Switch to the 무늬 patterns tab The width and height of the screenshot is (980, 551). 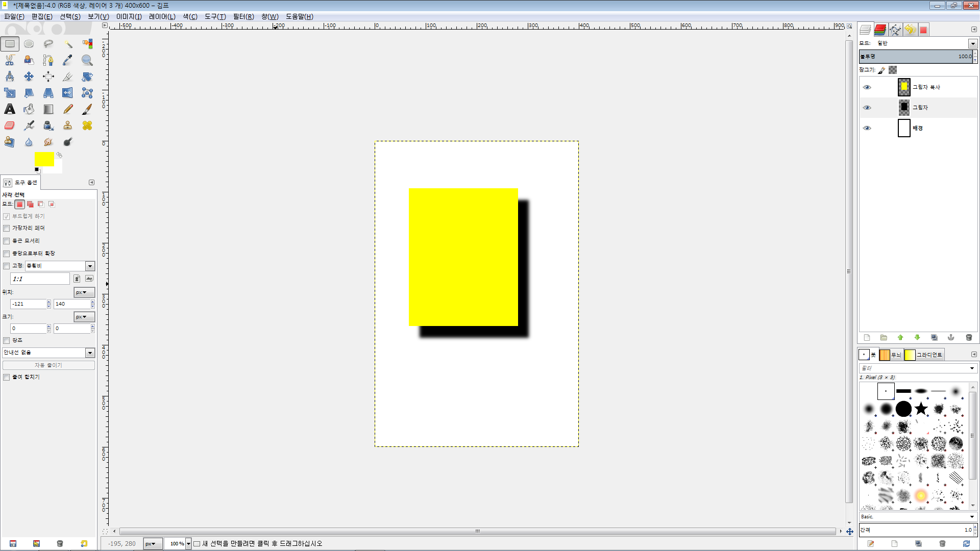(890, 355)
